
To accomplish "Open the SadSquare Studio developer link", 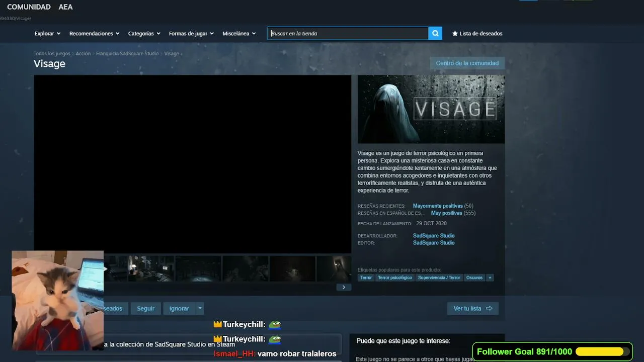I will 434,236.
